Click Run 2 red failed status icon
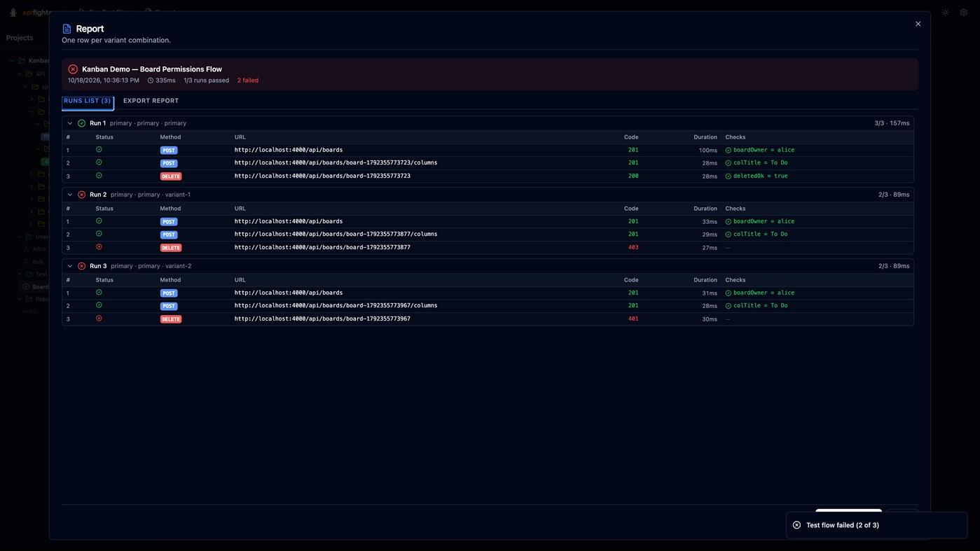The height and width of the screenshot is (551, 980). tap(81, 195)
